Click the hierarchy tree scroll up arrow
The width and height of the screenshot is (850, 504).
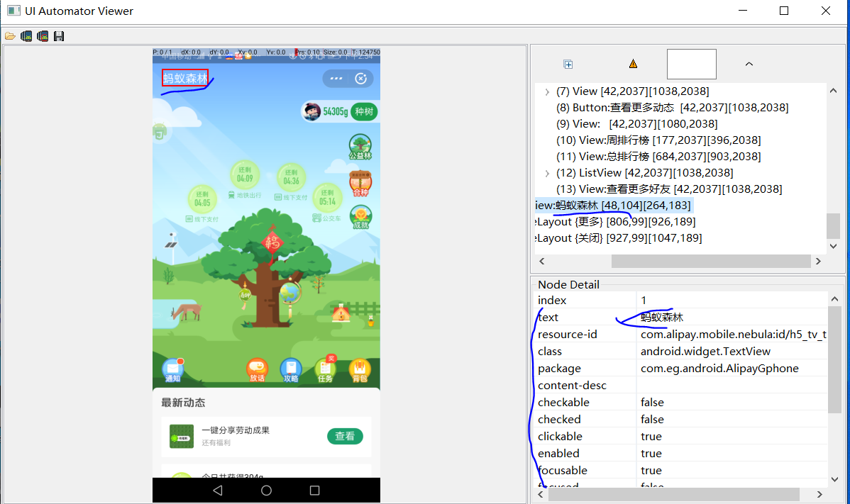(x=833, y=91)
